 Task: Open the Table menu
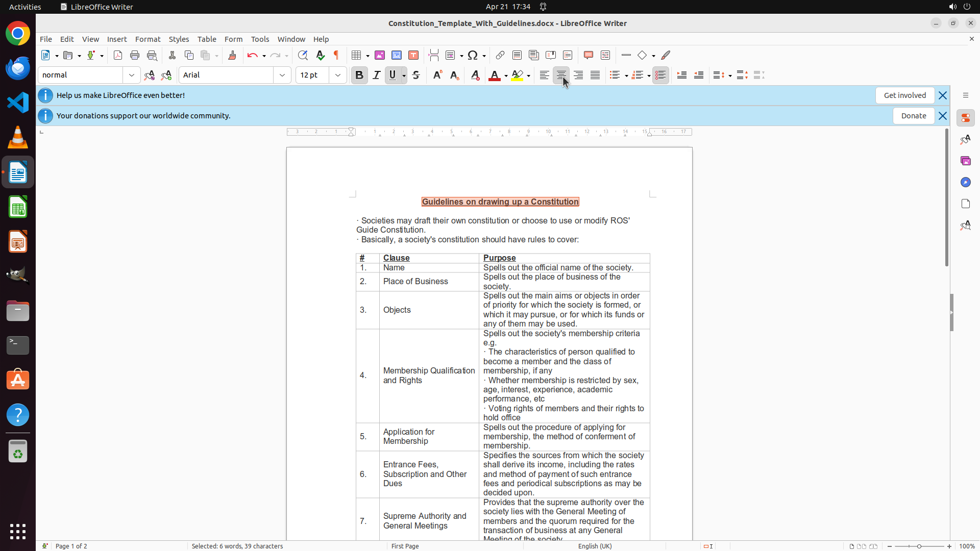[x=207, y=39]
